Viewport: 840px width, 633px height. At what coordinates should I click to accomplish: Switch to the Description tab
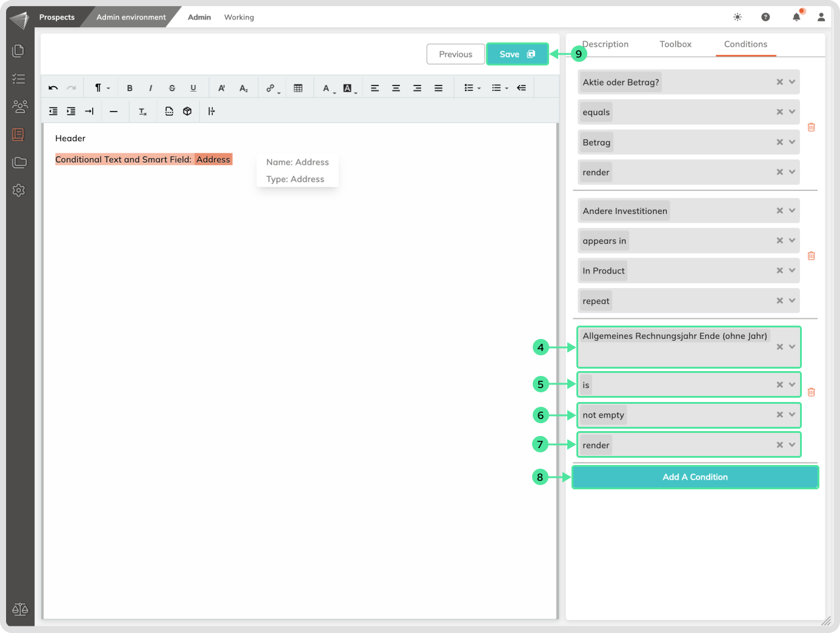[x=605, y=44]
